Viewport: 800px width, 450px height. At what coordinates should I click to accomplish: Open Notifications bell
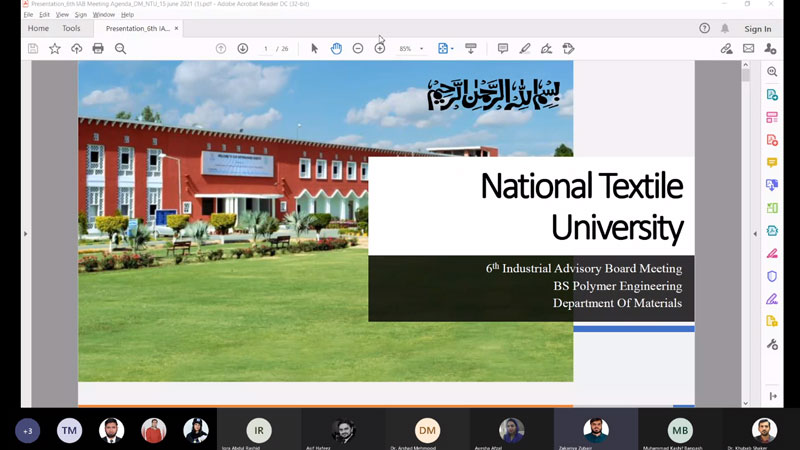click(x=725, y=29)
